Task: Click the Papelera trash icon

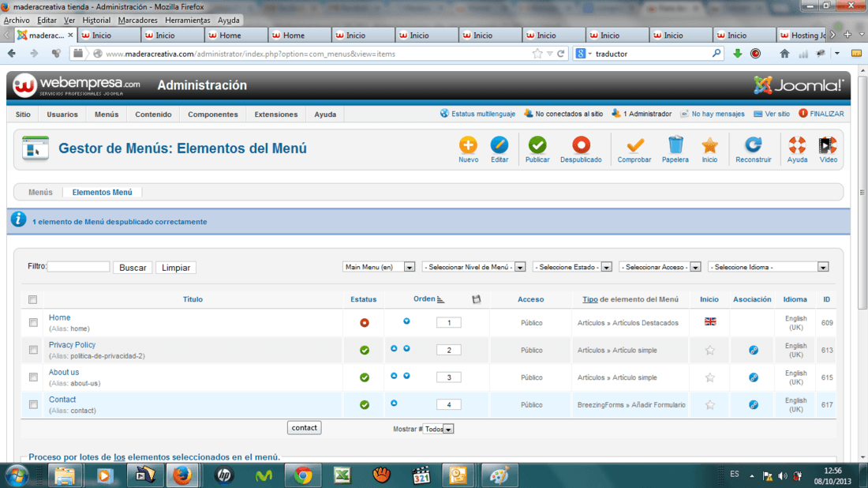Action: point(675,145)
